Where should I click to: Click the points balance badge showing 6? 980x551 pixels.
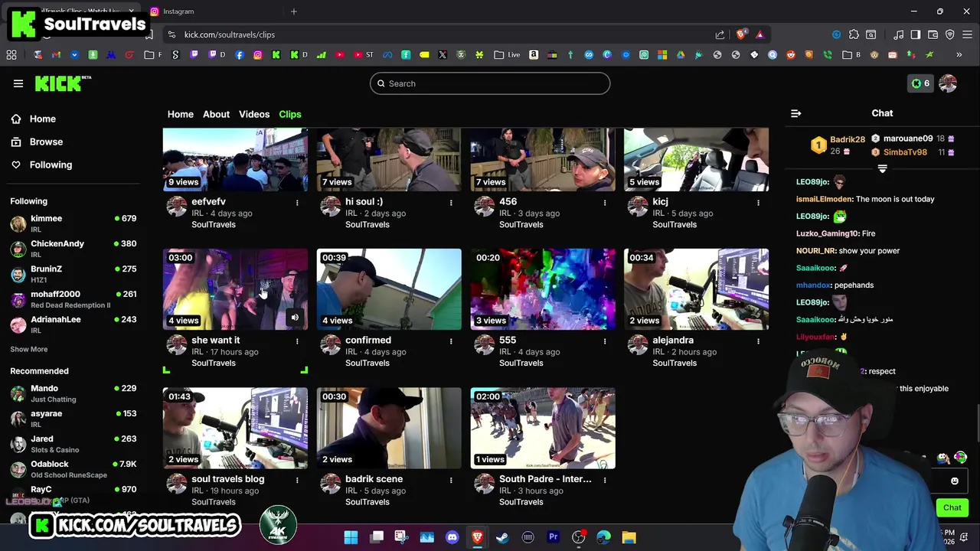click(920, 83)
